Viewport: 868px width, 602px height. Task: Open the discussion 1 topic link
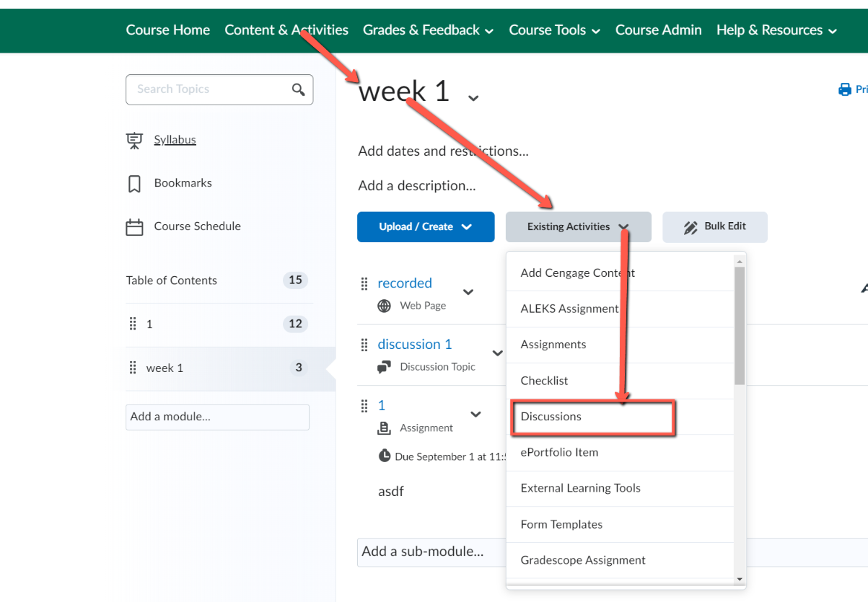[x=414, y=344]
